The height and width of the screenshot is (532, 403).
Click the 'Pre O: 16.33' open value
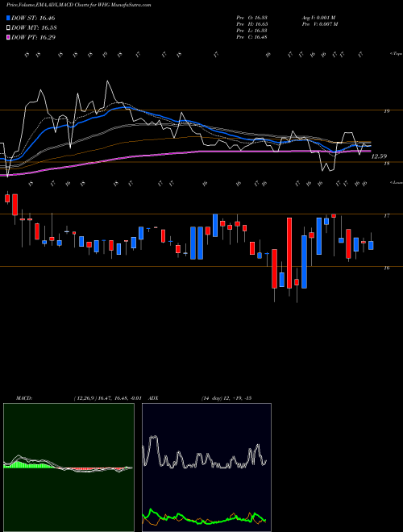pos(252,18)
